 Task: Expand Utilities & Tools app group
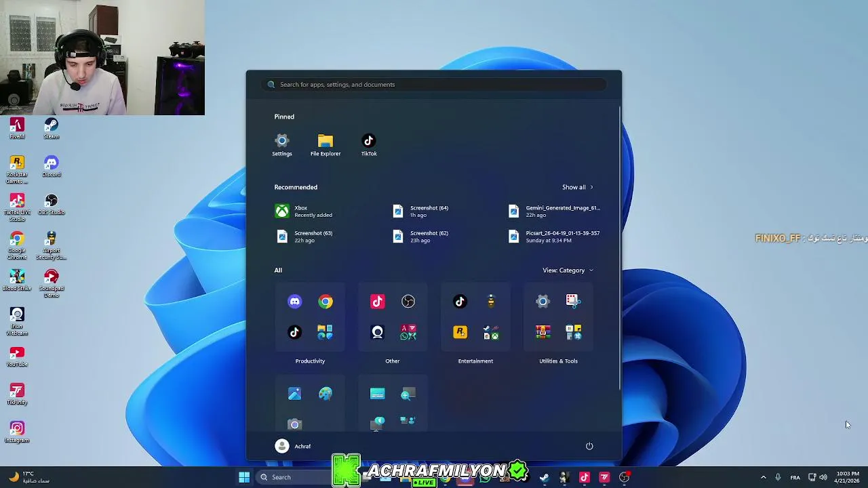573,332
